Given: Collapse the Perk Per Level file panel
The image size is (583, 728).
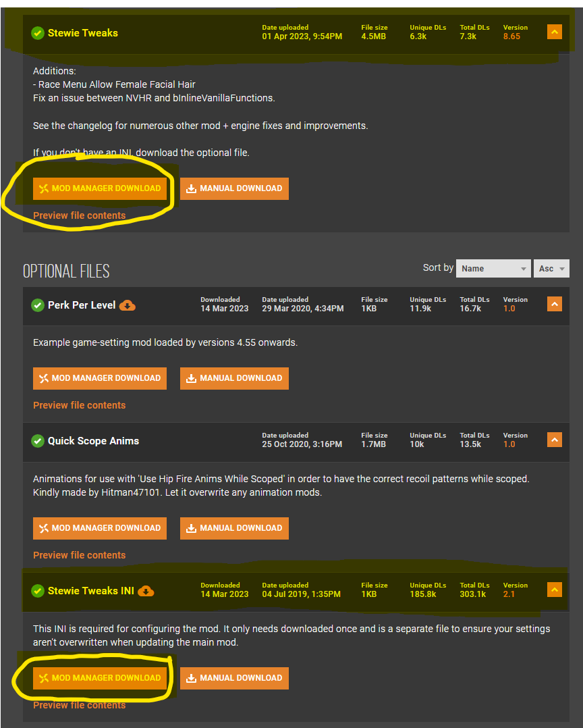Looking at the screenshot, I should point(554,304).
